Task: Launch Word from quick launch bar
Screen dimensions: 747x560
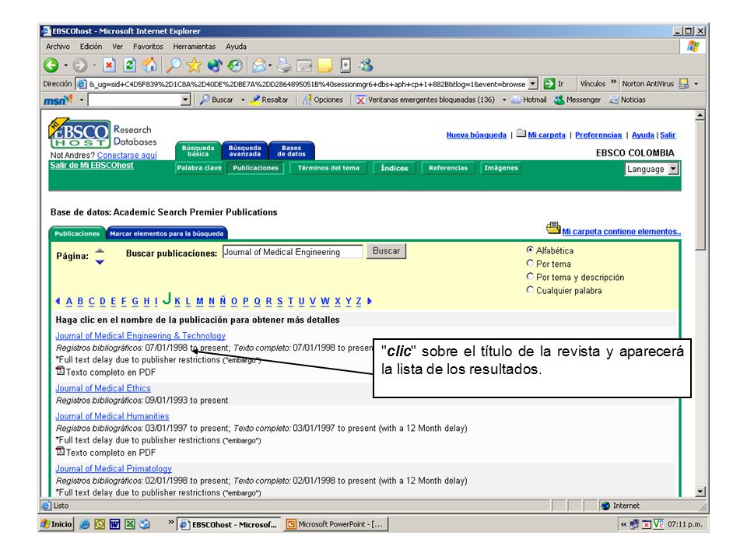Action: pos(114,524)
